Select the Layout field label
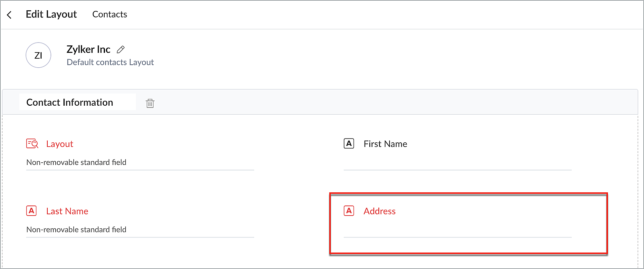 (60, 144)
